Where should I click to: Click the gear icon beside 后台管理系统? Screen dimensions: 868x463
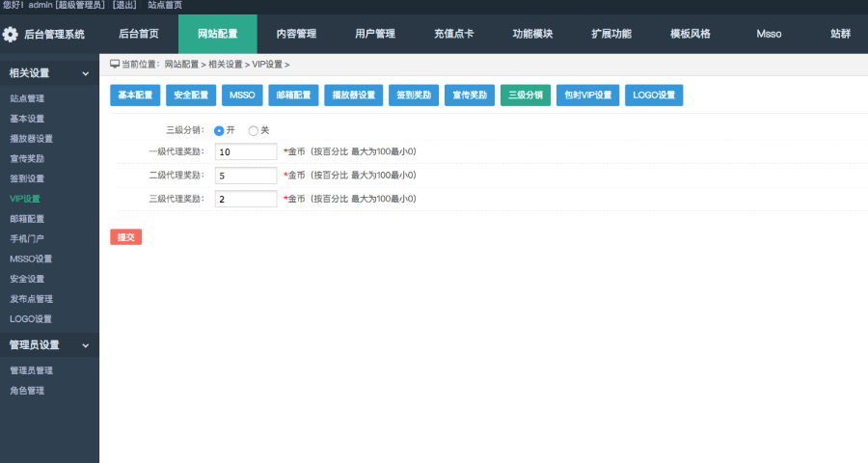pyautogui.click(x=10, y=35)
